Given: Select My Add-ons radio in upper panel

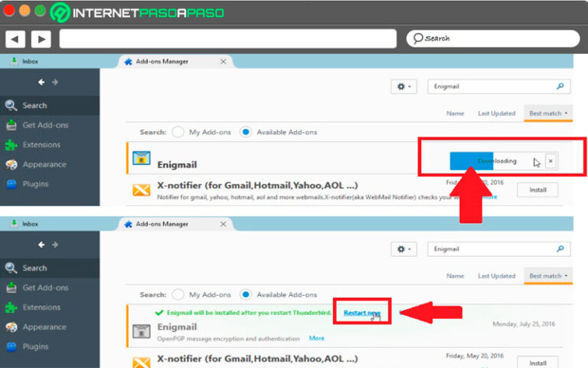Looking at the screenshot, I should [x=178, y=132].
